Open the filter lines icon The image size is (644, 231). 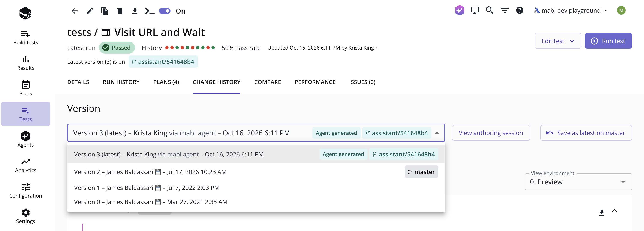coord(505,10)
